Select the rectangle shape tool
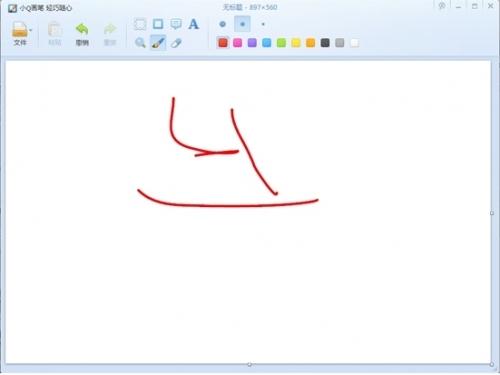 pos(158,24)
